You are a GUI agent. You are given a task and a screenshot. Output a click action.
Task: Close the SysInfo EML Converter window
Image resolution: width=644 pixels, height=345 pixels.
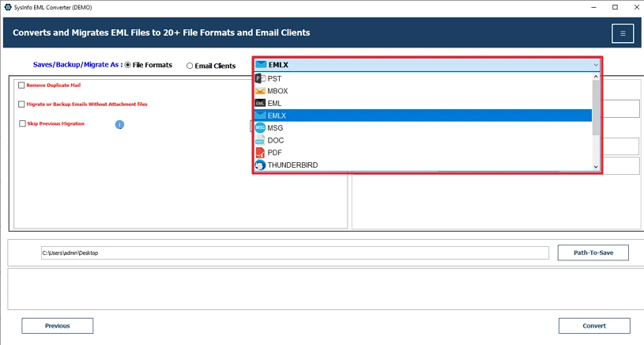[x=636, y=7]
